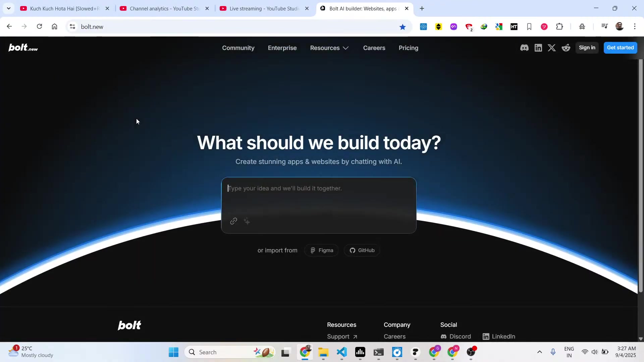Open the LinkedIn icon in header
Screen dimensions: 644x362
(538, 48)
